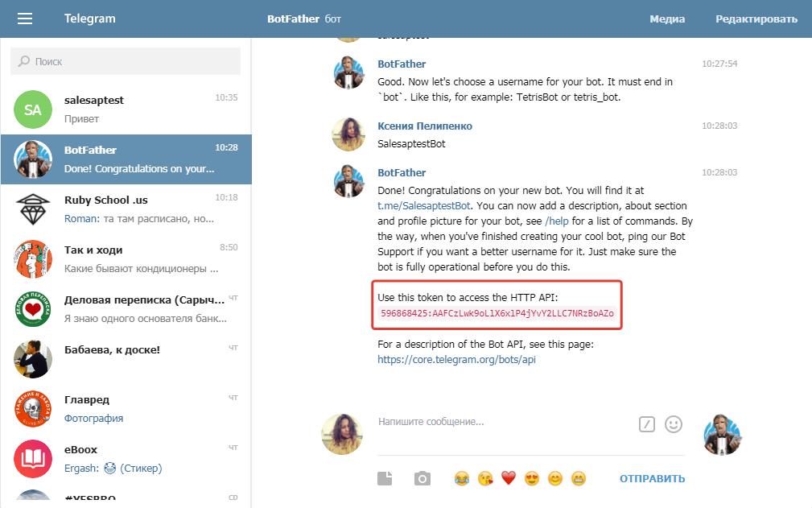Click the /help command link
812x508 pixels.
click(558, 221)
